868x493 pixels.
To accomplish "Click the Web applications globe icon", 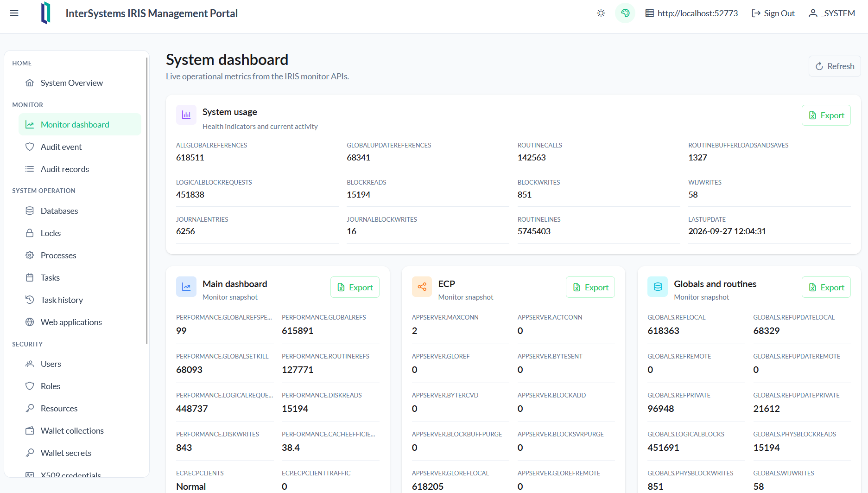I will (30, 322).
